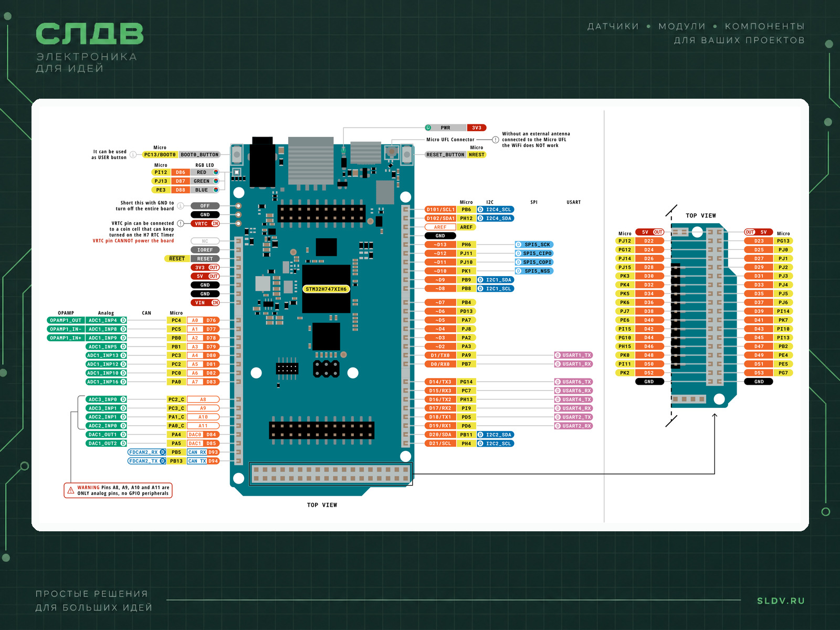
Task: Click the СЛДВ logo
Action: coord(89,34)
